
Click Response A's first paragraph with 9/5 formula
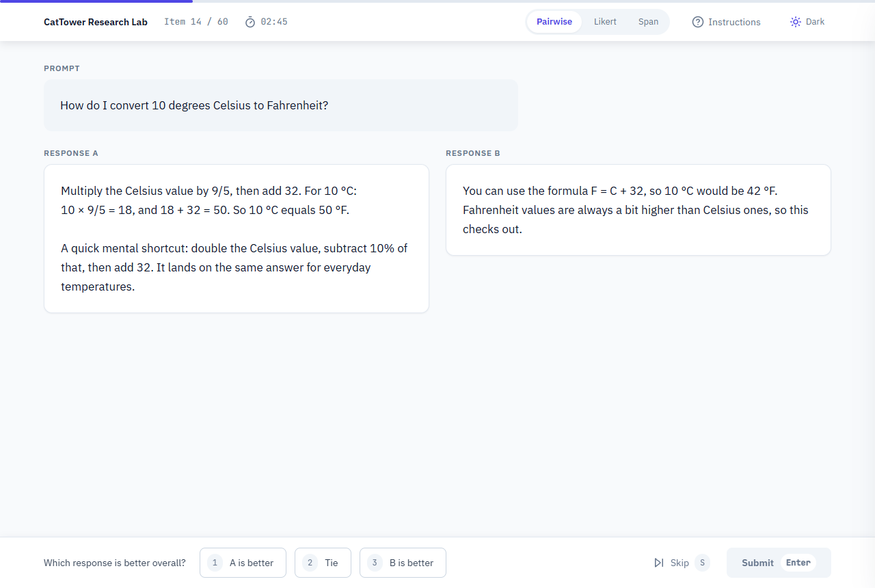click(x=209, y=200)
